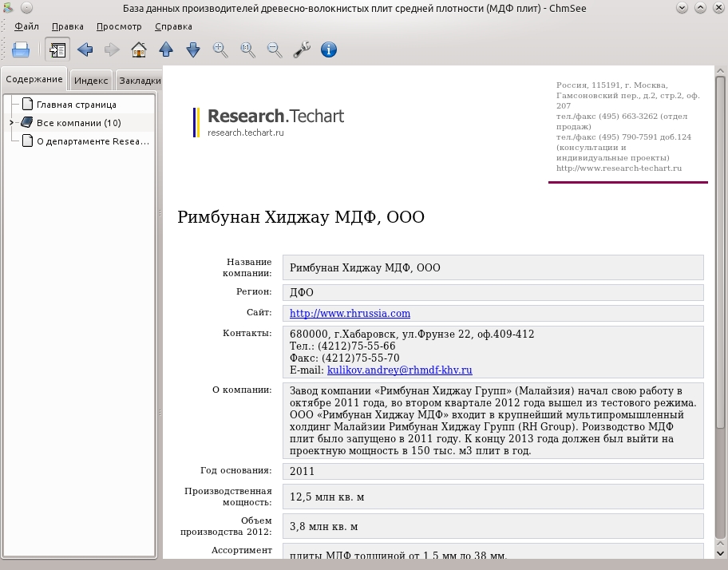The height and width of the screenshot is (570, 728).
Task: Show About info with the blue icon
Action: coord(329,49)
